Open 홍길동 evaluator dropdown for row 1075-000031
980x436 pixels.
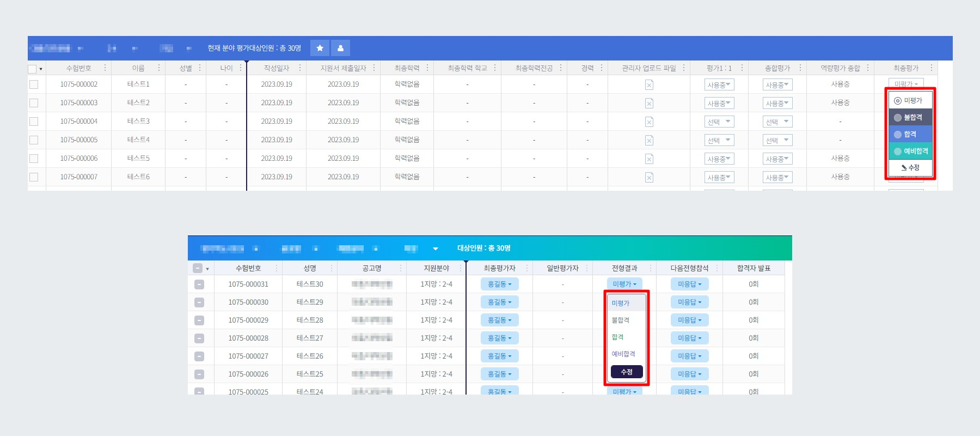pos(499,284)
